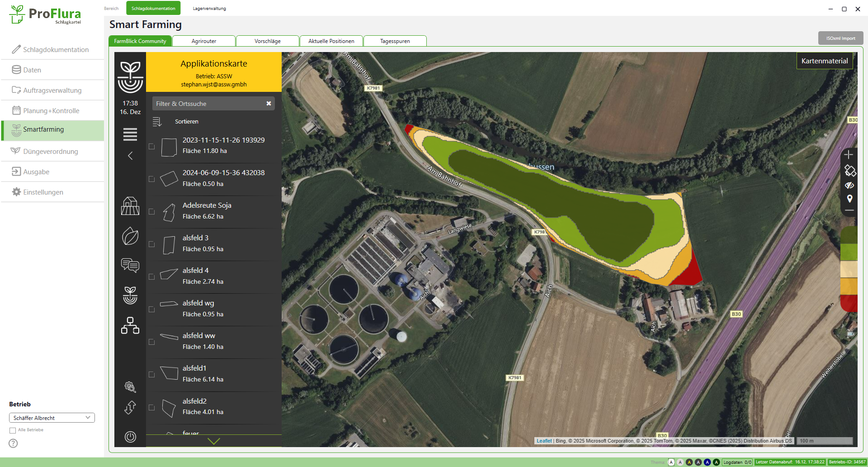Expand field list with green chevron down
The image size is (868, 467).
point(213,441)
